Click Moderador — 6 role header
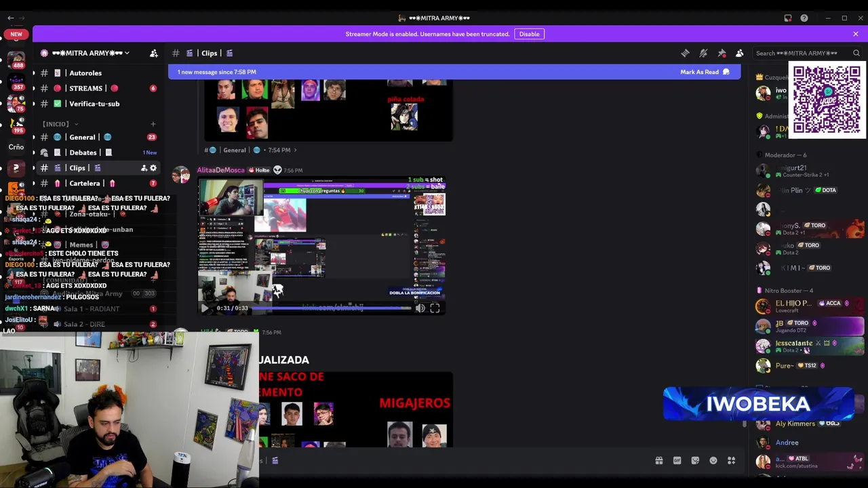The image size is (868, 488). (785, 155)
